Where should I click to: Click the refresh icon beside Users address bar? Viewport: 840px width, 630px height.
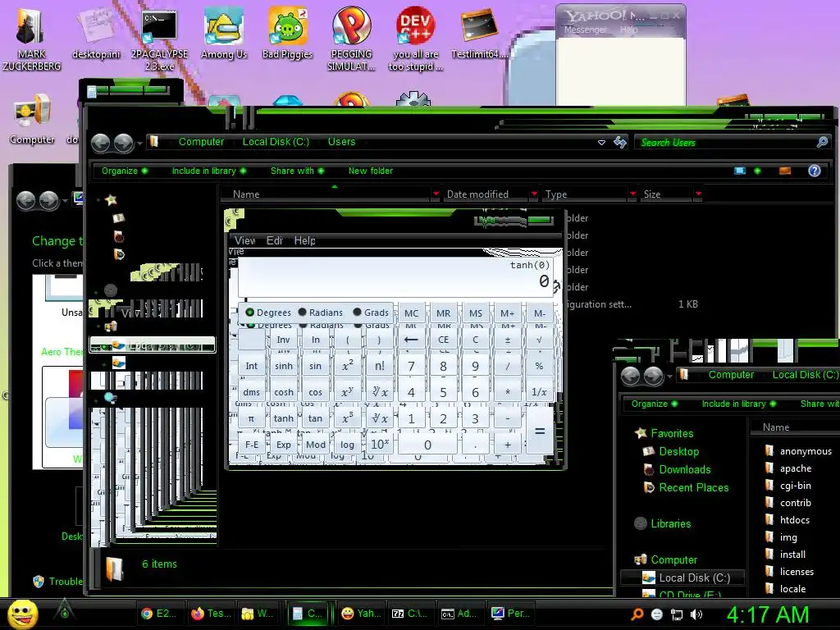pyautogui.click(x=620, y=142)
